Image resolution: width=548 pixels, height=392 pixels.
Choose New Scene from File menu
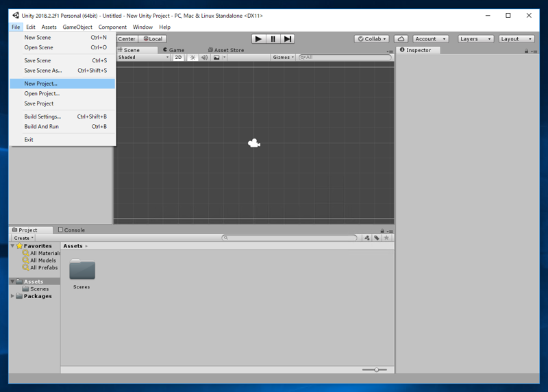pyautogui.click(x=62, y=38)
